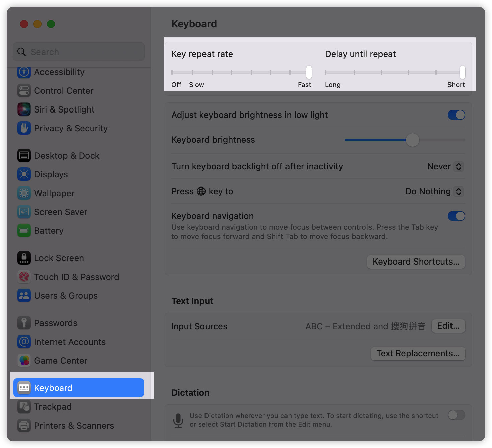Open Accessibility settings pane
The width and height of the screenshot is (492, 448).
click(79, 72)
